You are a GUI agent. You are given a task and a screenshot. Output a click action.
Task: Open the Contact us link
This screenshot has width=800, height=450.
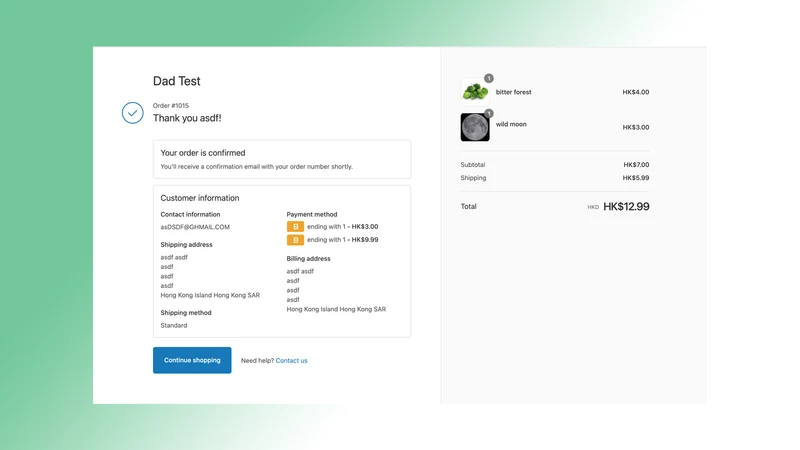tap(291, 361)
